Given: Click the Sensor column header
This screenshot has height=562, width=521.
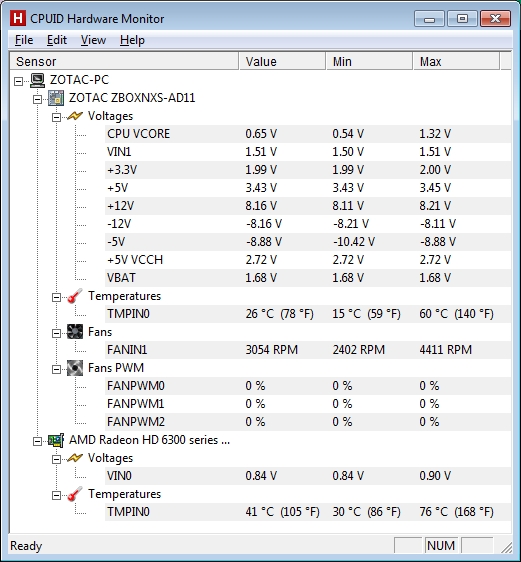Looking at the screenshot, I should click(x=124, y=61).
